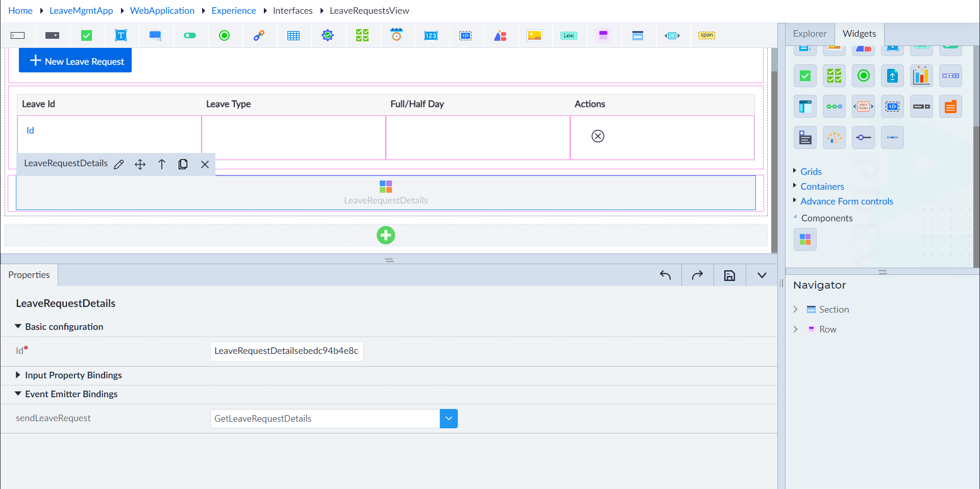Open the sendLeaveRequest dropdown arrow
Viewport: 980px width, 489px height.
449,419
